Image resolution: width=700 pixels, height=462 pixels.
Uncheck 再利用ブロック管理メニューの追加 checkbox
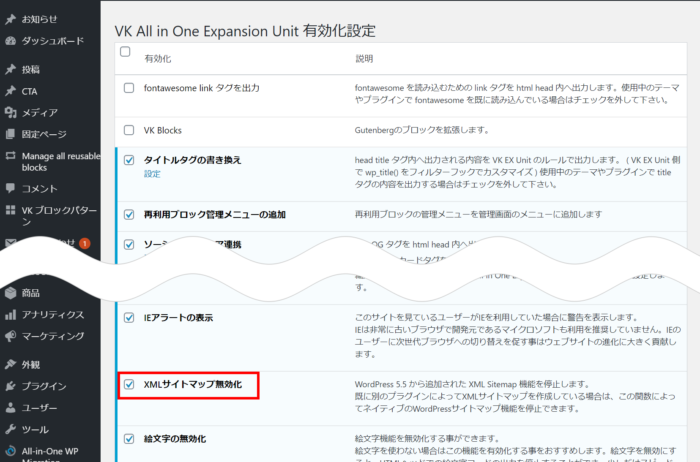[x=129, y=215]
